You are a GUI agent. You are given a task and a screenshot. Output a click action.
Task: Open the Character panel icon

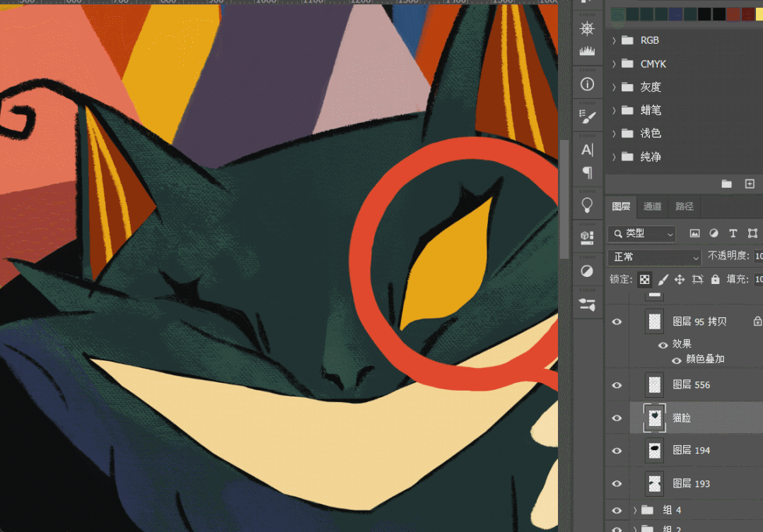(x=588, y=150)
